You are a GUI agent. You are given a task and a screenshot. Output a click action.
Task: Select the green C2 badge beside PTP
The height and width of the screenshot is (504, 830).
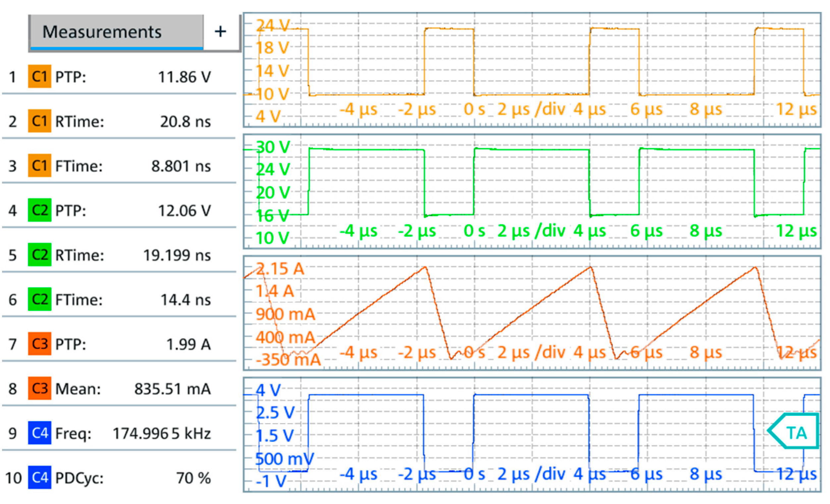coord(39,210)
